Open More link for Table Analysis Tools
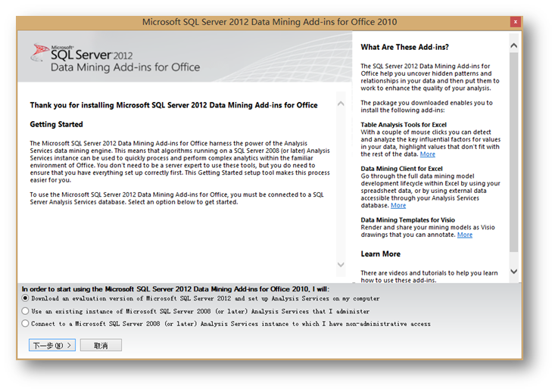This screenshot has height=392, width=555. click(x=428, y=154)
